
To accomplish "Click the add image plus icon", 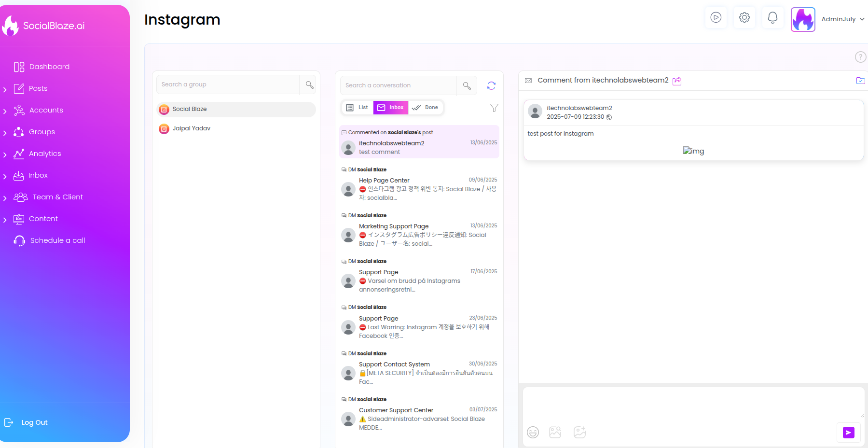I will (x=579, y=432).
